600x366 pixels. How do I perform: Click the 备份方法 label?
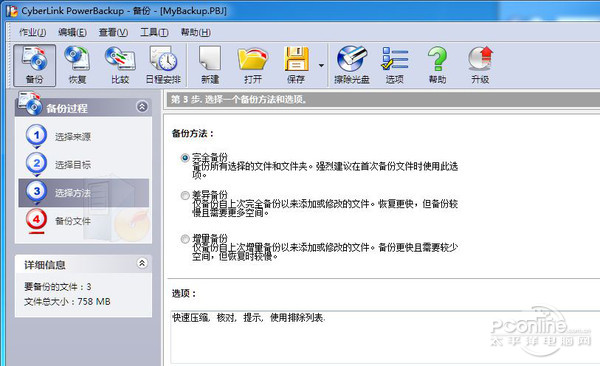click(x=192, y=133)
